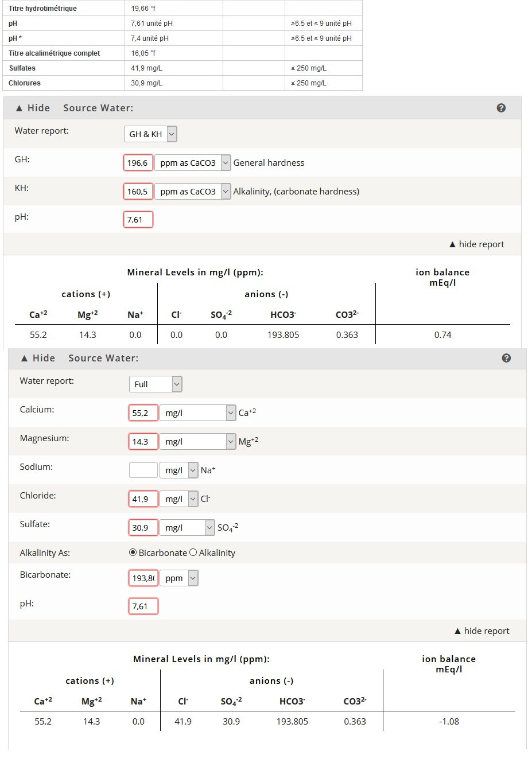Collapse second Source Water panel via Hide
Screen dimensions: 532x759
pyautogui.click(x=38, y=358)
